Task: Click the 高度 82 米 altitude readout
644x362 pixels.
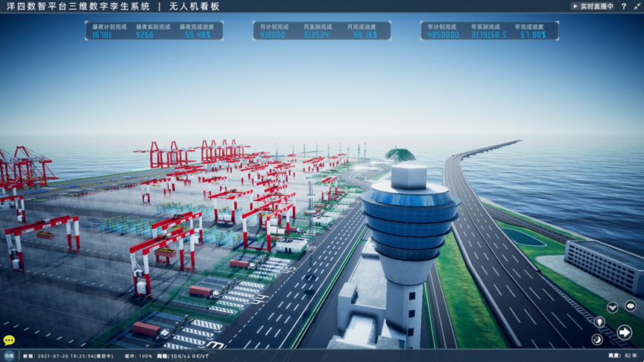Action: (x=623, y=356)
